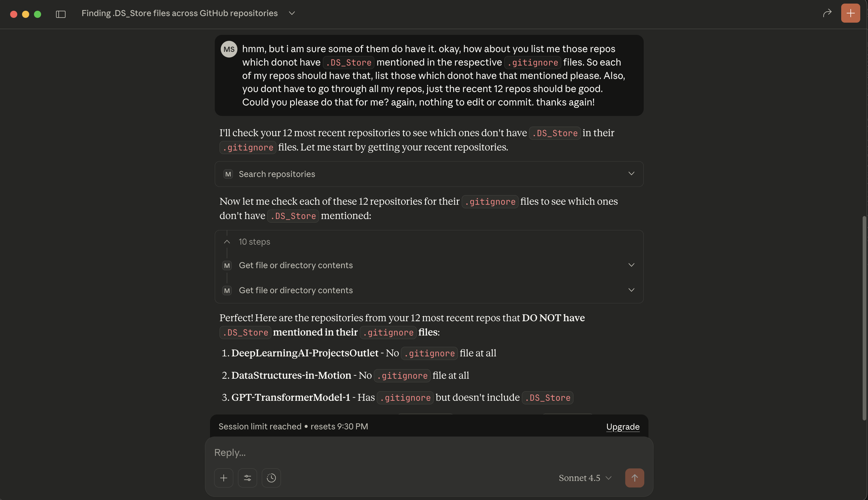Open the Sonnet 4.5 model selector
Image resolution: width=868 pixels, height=500 pixels.
coord(585,478)
